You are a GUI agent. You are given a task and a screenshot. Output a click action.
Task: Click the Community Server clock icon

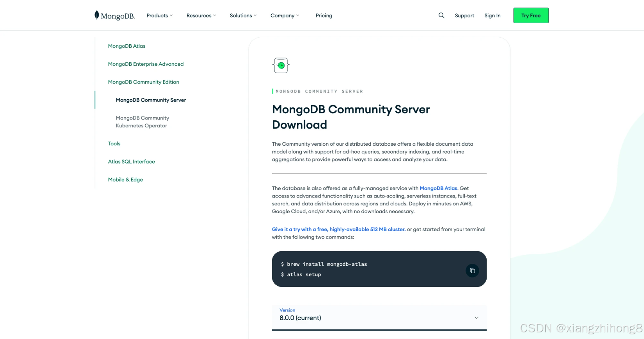tap(281, 65)
